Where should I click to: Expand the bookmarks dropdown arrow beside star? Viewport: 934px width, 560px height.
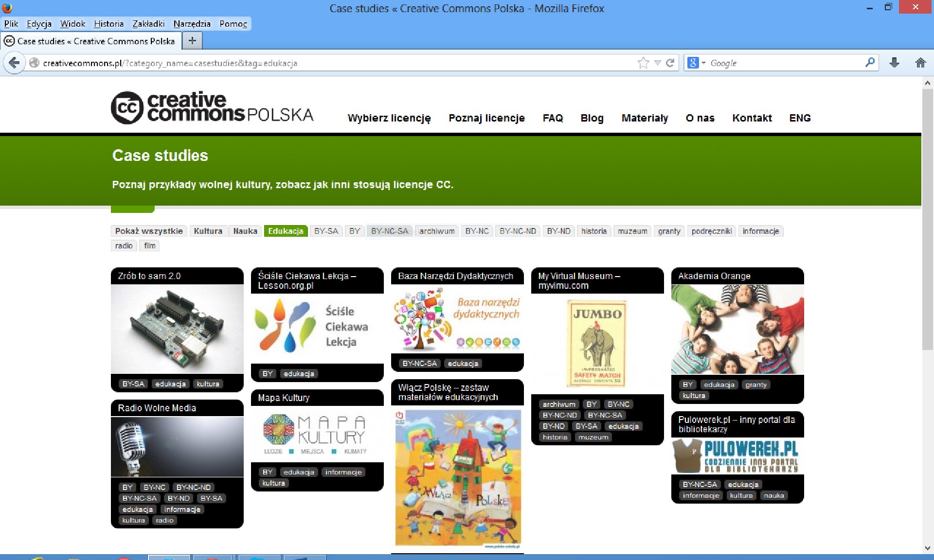point(658,63)
